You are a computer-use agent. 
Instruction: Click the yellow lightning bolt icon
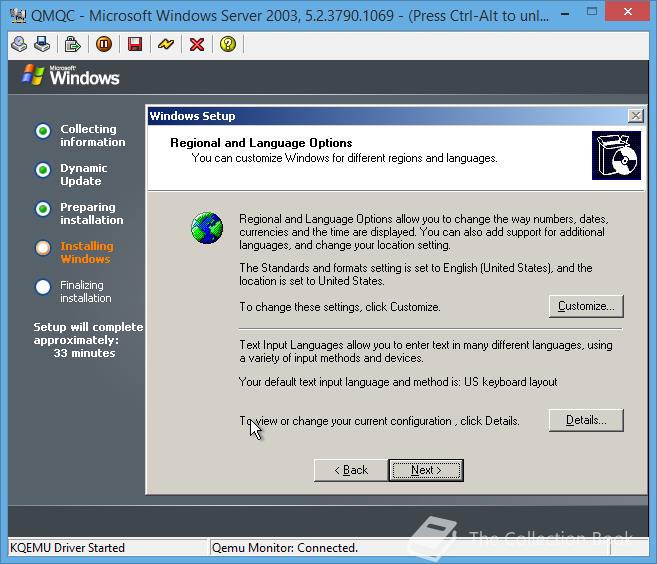pyautogui.click(x=166, y=44)
